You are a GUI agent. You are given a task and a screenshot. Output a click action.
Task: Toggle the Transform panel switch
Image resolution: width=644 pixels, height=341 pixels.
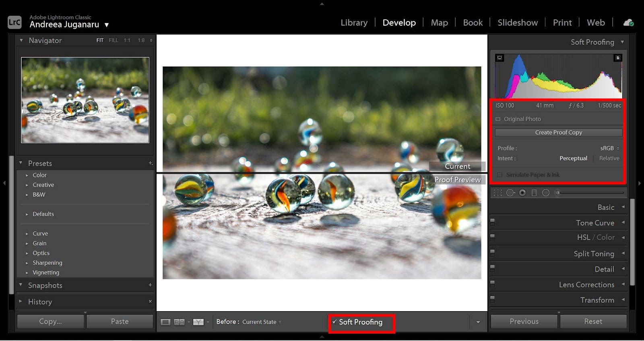click(x=492, y=300)
